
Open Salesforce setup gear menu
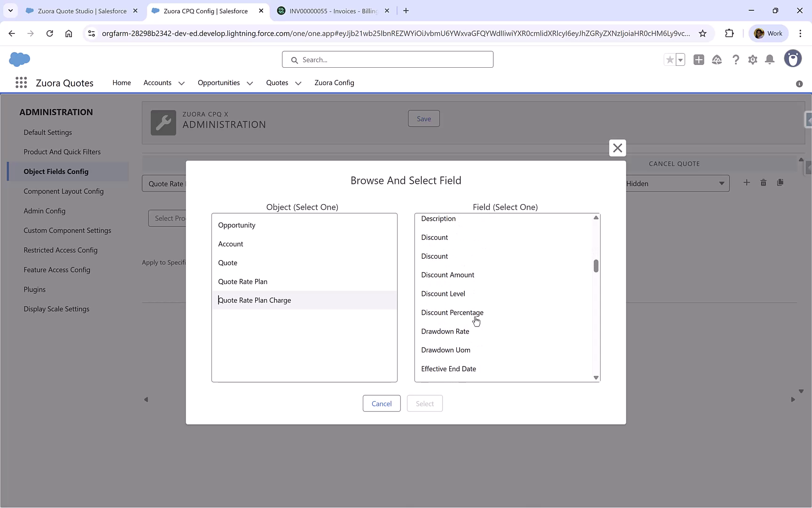752,60
